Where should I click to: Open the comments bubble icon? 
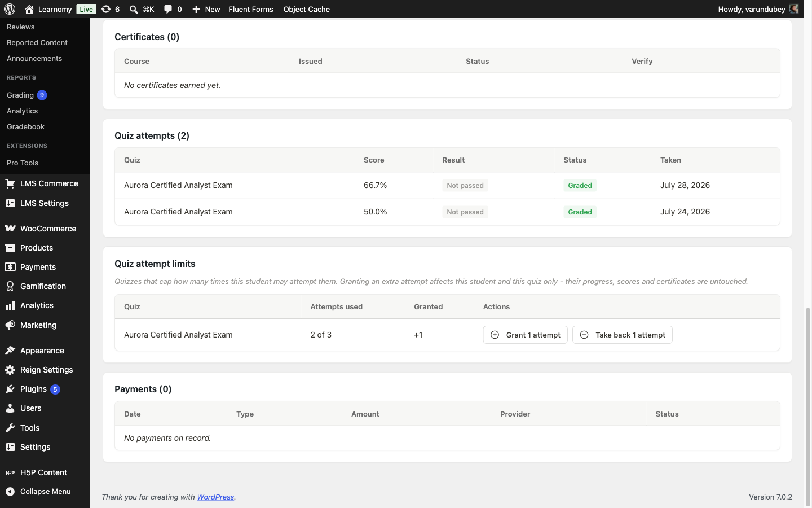click(x=168, y=9)
